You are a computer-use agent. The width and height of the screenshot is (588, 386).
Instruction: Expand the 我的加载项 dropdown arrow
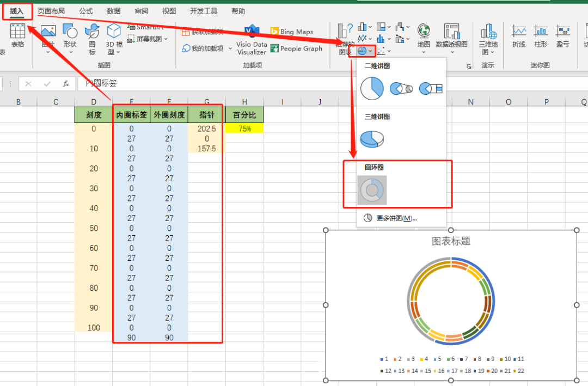pos(230,48)
